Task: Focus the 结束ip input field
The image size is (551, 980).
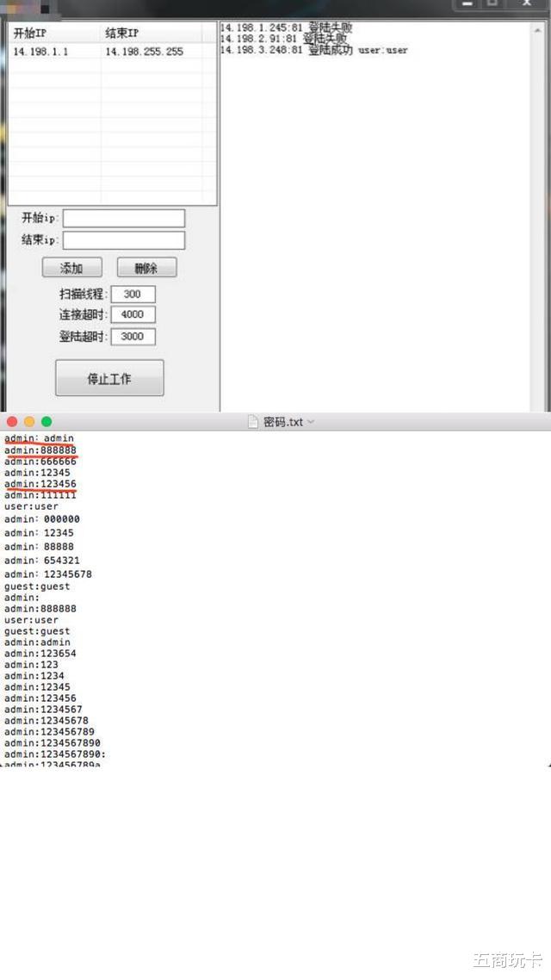Action: (124, 240)
